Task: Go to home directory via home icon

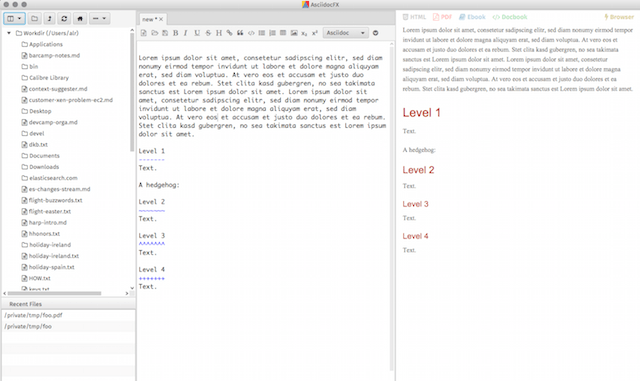Action: pyautogui.click(x=80, y=18)
